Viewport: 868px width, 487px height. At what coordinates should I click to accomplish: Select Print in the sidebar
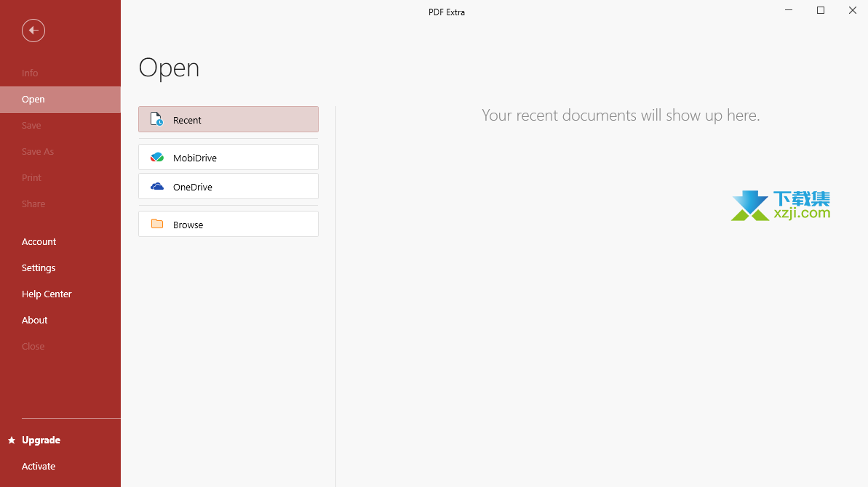[x=60, y=177]
